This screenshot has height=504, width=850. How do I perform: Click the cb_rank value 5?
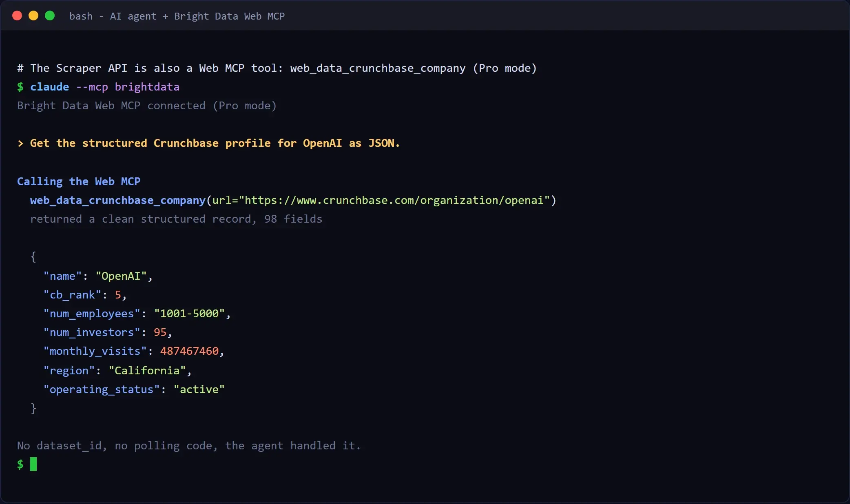118,295
